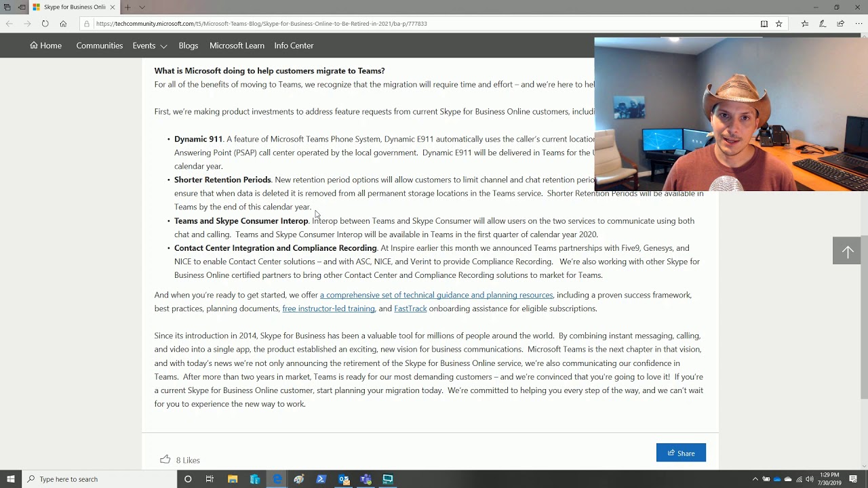
Task: Open network Wi-Fi tray icon
Action: coord(799,479)
